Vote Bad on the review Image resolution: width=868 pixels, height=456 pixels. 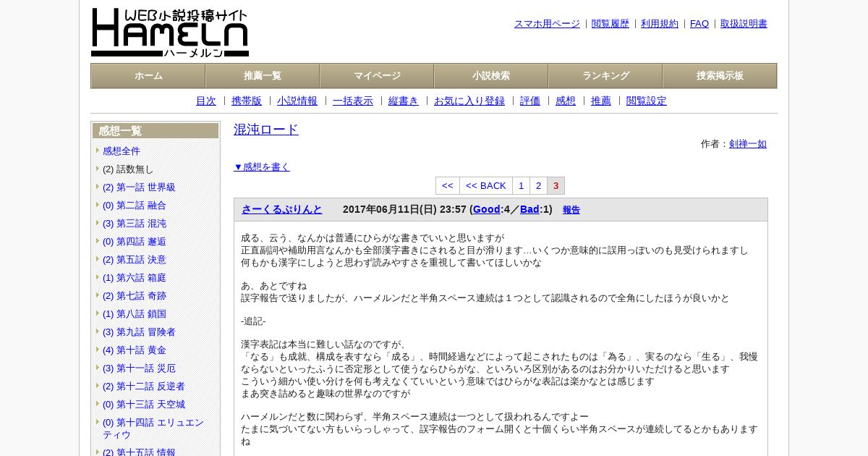click(529, 209)
